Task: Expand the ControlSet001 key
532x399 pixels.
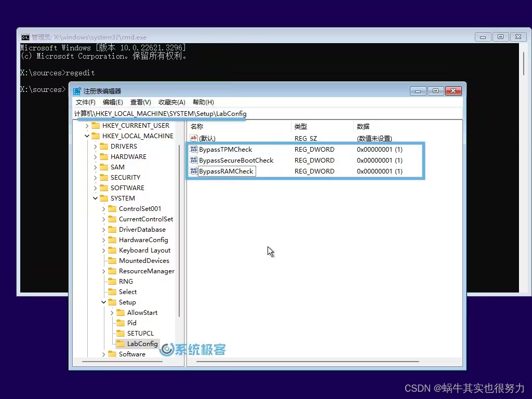Action: tap(103, 209)
